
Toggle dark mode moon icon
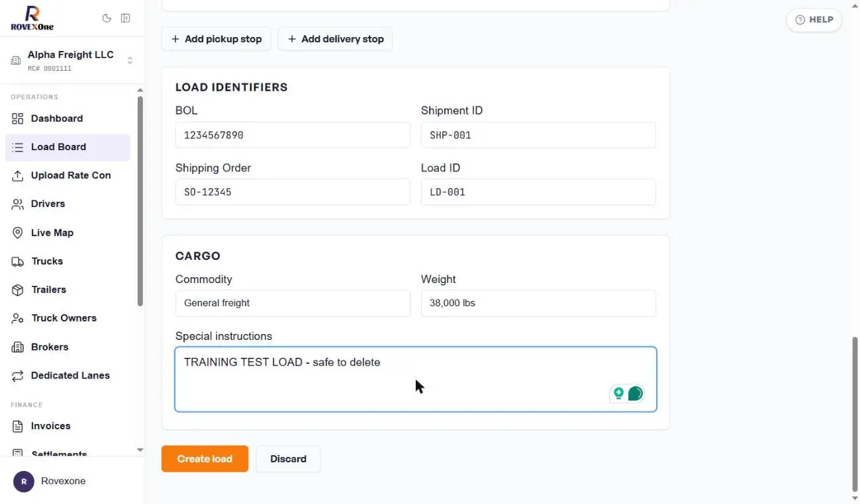coord(107,19)
